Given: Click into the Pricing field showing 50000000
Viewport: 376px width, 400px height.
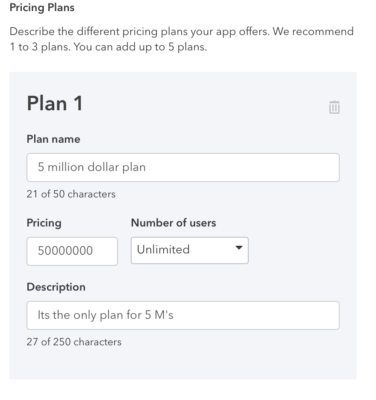Looking at the screenshot, I should (x=72, y=251).
